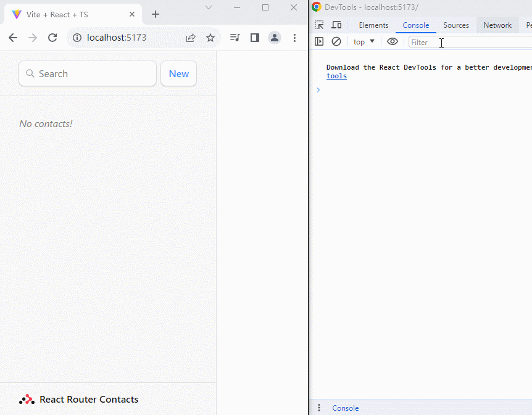Expand the top JavaScript context dropdown
This screenshot has width=532, height=415.
tap(364, 41)
